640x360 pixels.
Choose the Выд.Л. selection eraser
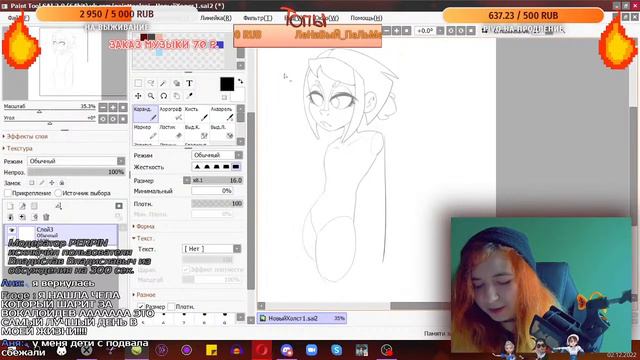click(x=222, y=132)
